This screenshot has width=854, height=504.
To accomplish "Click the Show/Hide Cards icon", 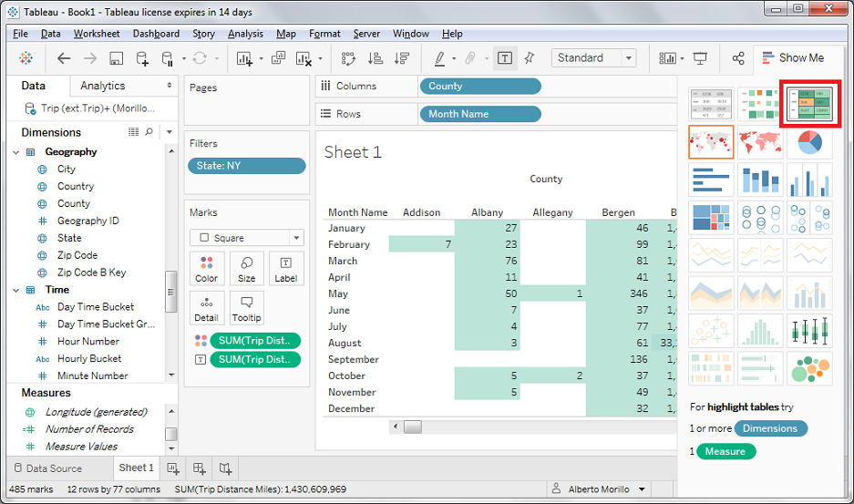I will 667,58.
